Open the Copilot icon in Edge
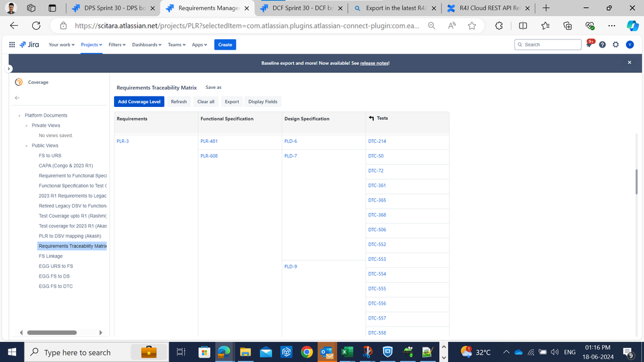644x362 pixels. (x=632, y=26)
